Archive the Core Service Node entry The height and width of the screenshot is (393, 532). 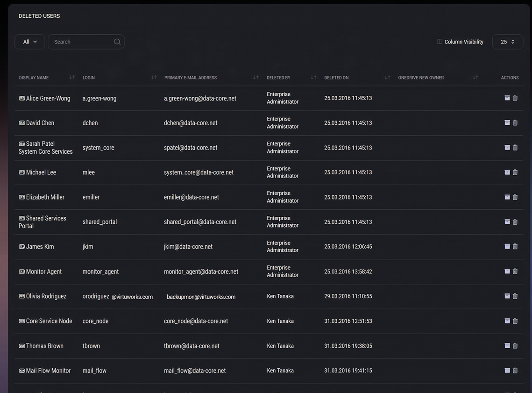coord(507,321)
